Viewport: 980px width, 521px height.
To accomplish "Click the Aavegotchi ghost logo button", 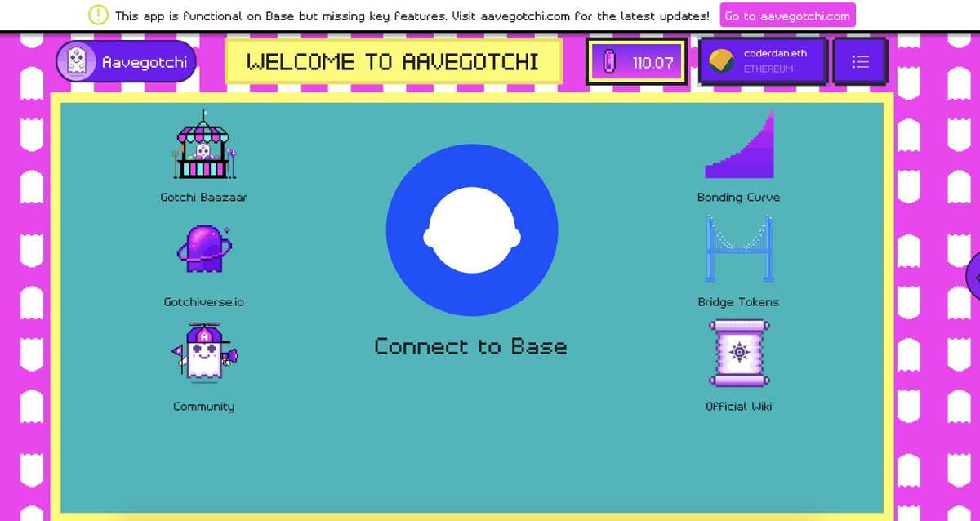I will click(126, 61).
